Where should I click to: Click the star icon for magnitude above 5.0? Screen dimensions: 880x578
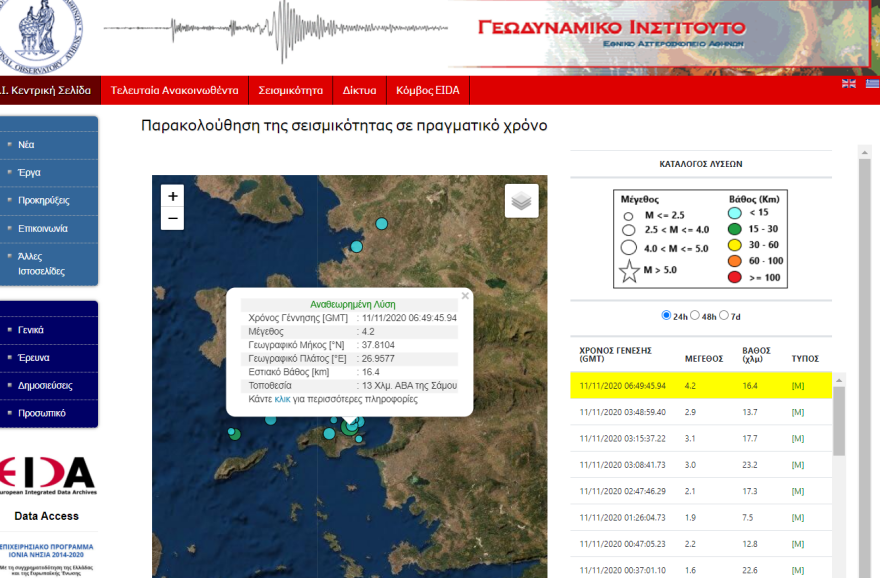click(x=631, y=269)
